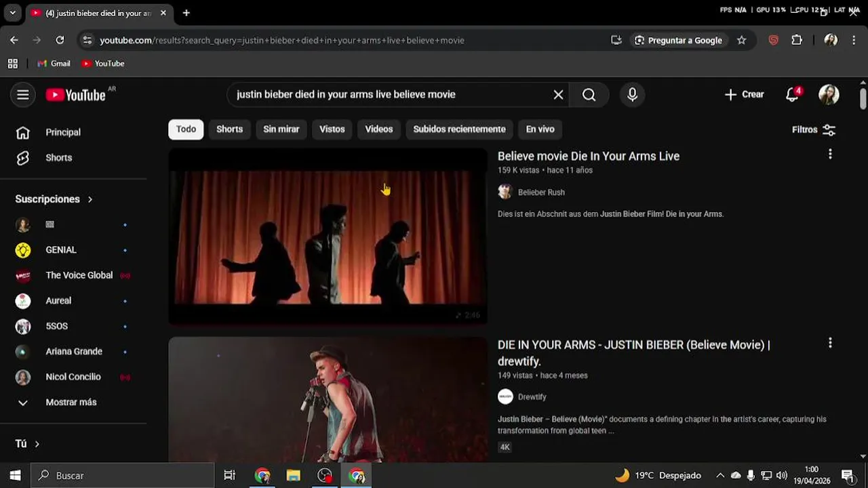Image resolution: width=868 pixels, height=488 pixels.
Task: Start voice search with the microphone
Action: coord(632,95)
